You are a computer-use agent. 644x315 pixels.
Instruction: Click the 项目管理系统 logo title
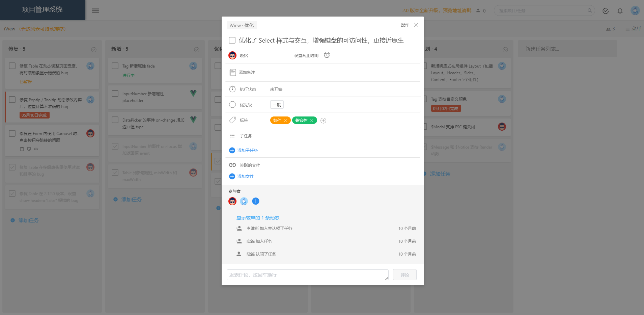pos(42,9)
